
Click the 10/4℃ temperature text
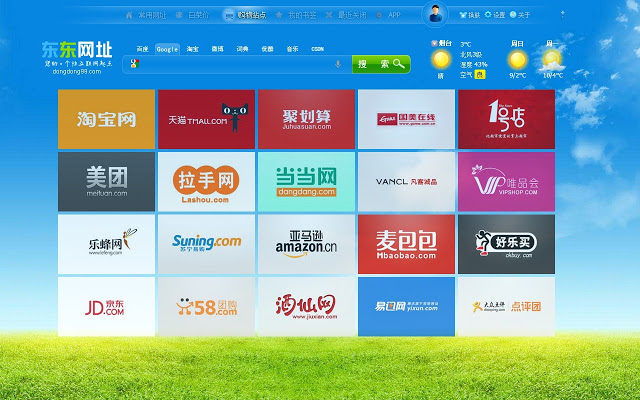pos(553,76)
